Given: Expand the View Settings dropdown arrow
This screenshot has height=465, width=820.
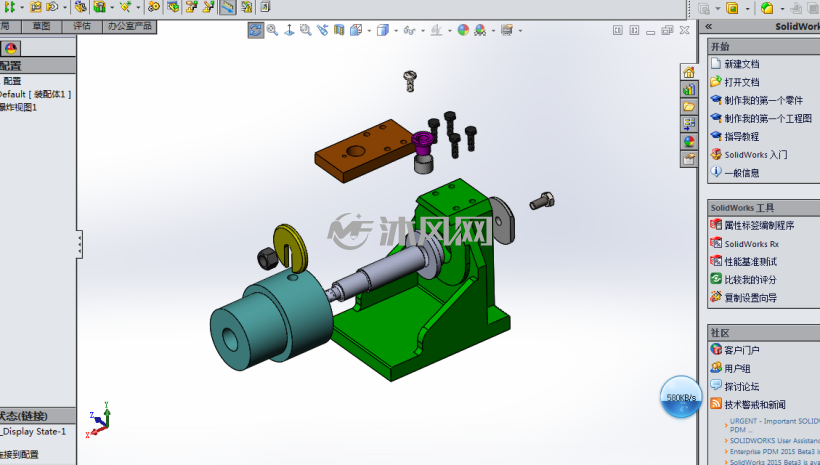Looking at the screenshot, I should [520, 31].
